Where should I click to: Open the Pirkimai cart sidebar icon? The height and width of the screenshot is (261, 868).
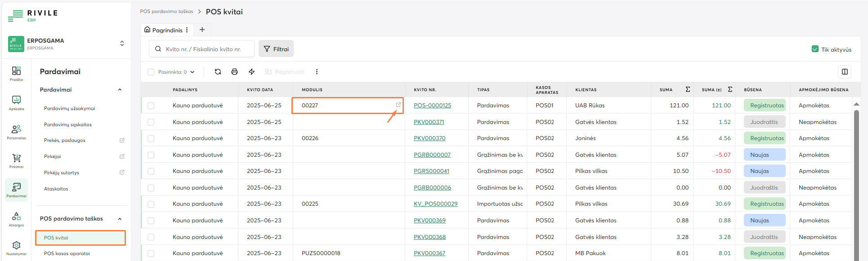pos(16,160)
